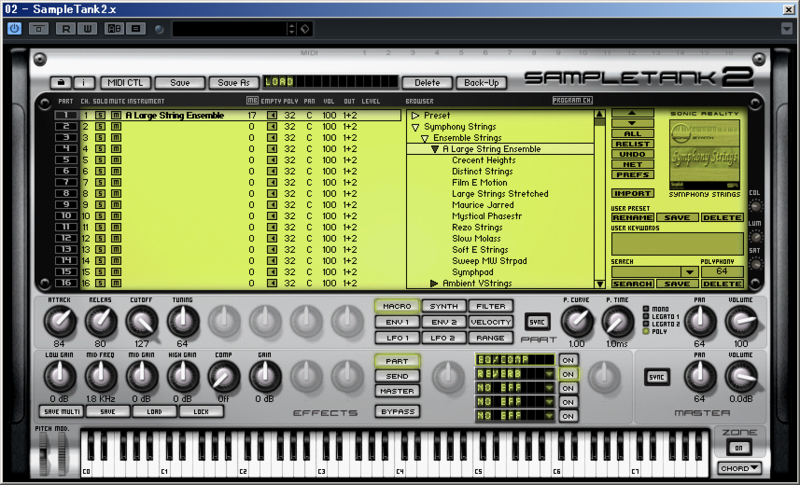Select LEGATO 2 voice mode
Screen dimensions: 800x485
click(x=646, y=324)
